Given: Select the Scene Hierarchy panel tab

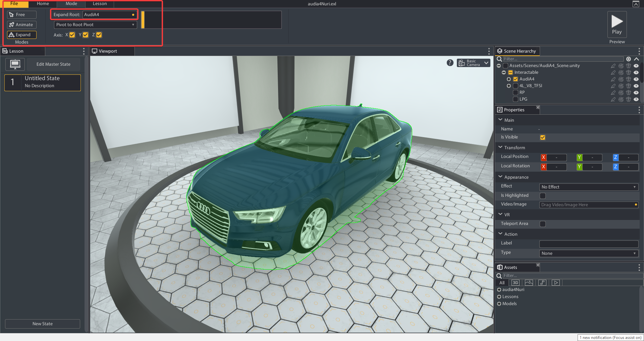Looking at the screenshot, I should pos(517,51).
